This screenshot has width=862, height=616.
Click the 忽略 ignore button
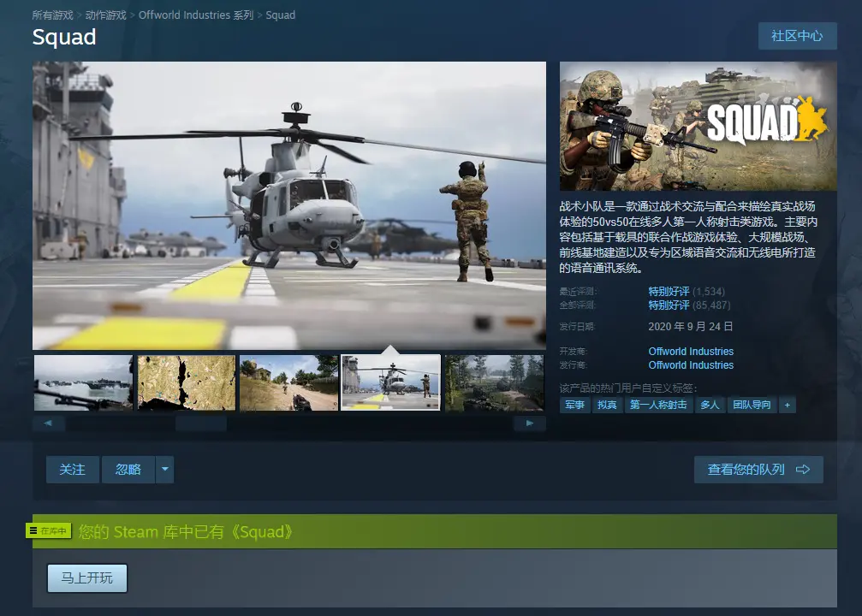[x=128, y=470]
